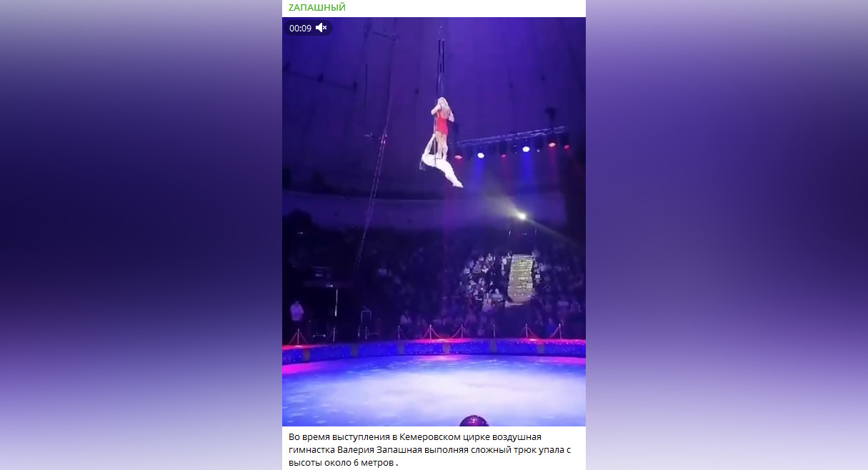Image resolution: width=868 pixels, height=470 pixels.
Task: Click the disco ball at the video bottom
Action: (x=473, y=421)
